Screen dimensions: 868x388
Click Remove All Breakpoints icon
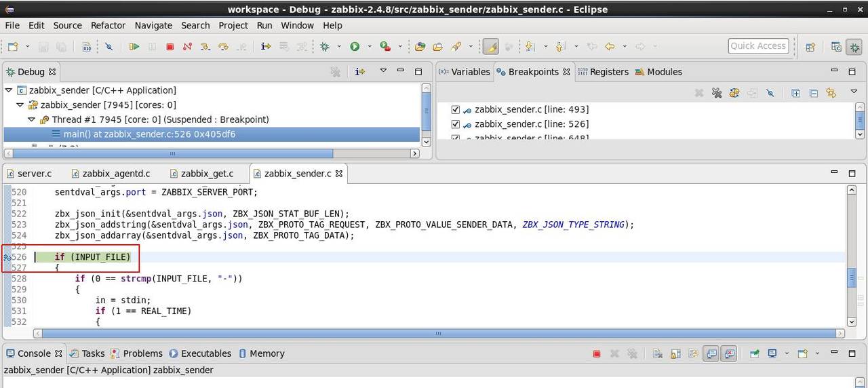tap(716, 93)
